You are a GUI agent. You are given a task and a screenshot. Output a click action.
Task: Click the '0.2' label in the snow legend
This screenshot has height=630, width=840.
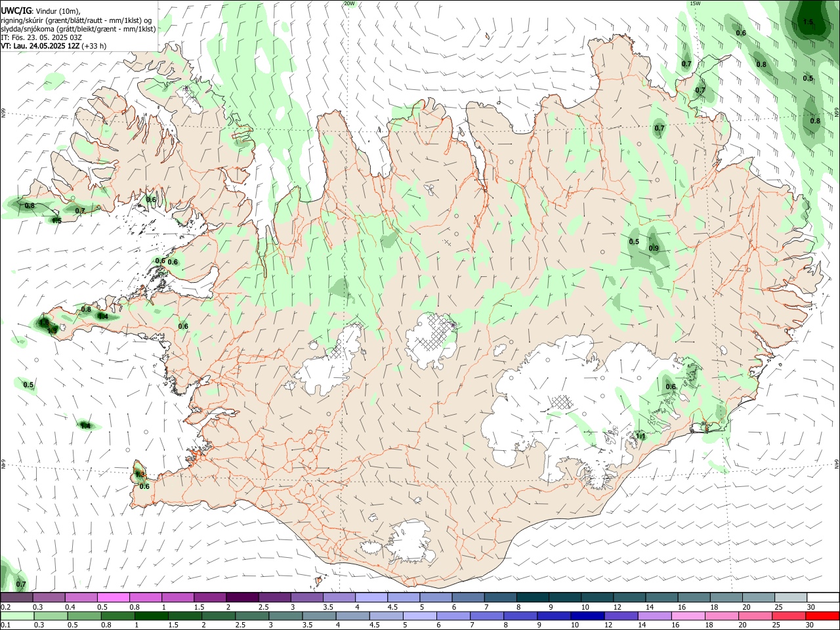click(6, 607)
